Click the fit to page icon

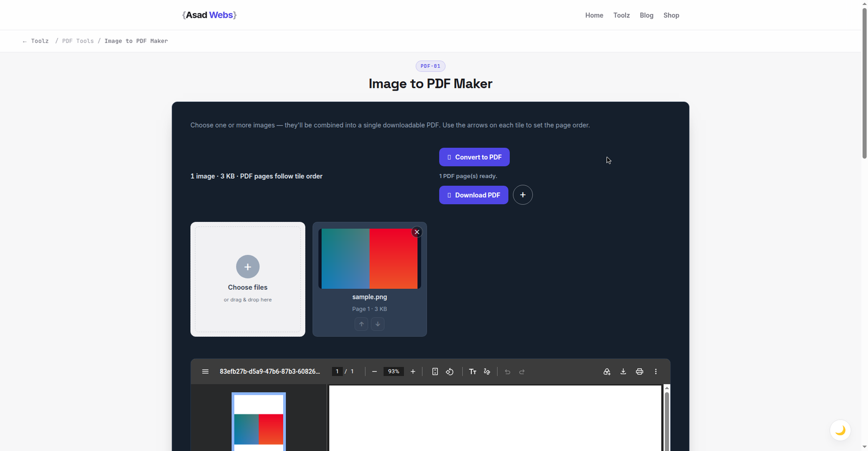pos(435,371)
